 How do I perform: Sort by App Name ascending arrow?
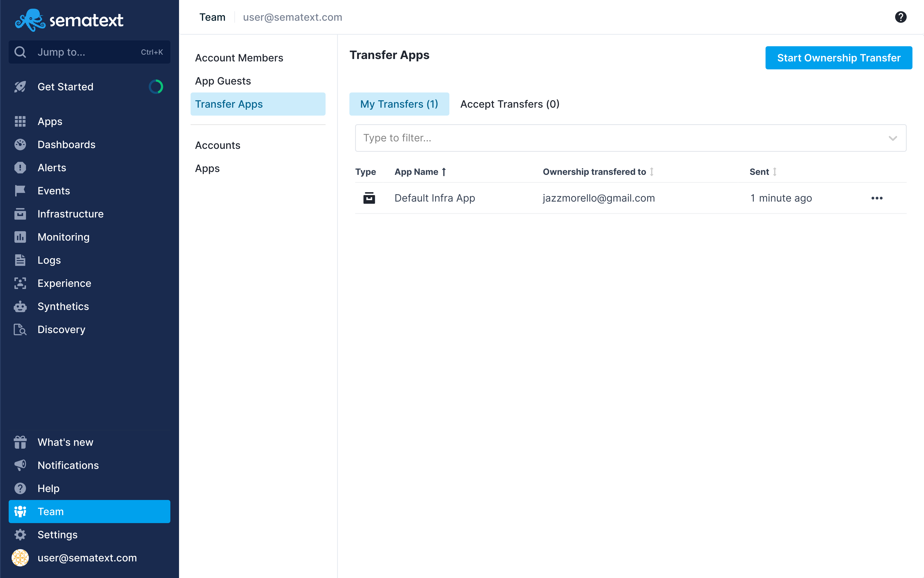(x=444, y=172)
